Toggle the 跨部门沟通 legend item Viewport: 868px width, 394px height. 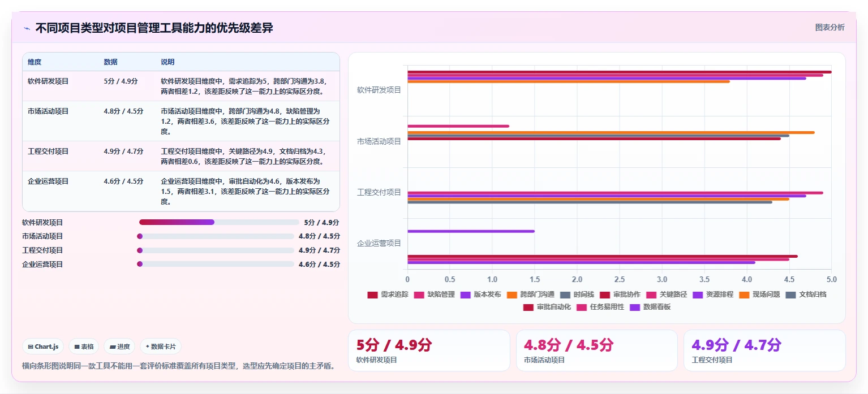530,295
